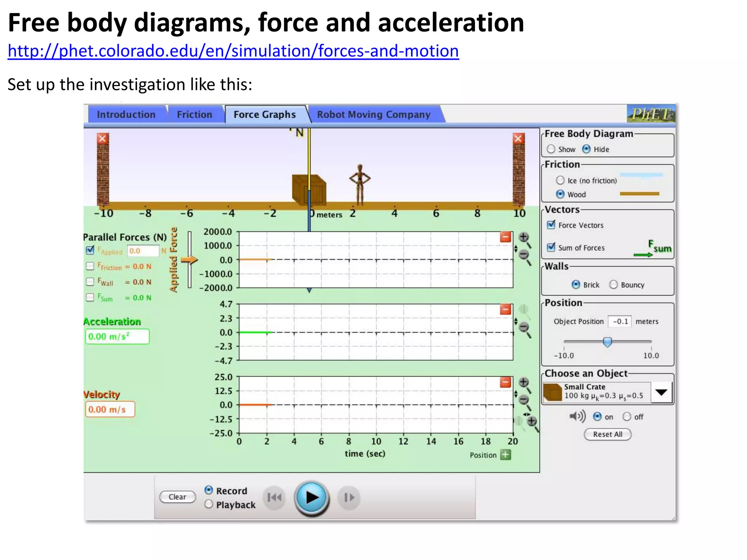Screen dimensions: 747x560
Task: Choose Ice (no friction) surface
Action: [560, 180]
